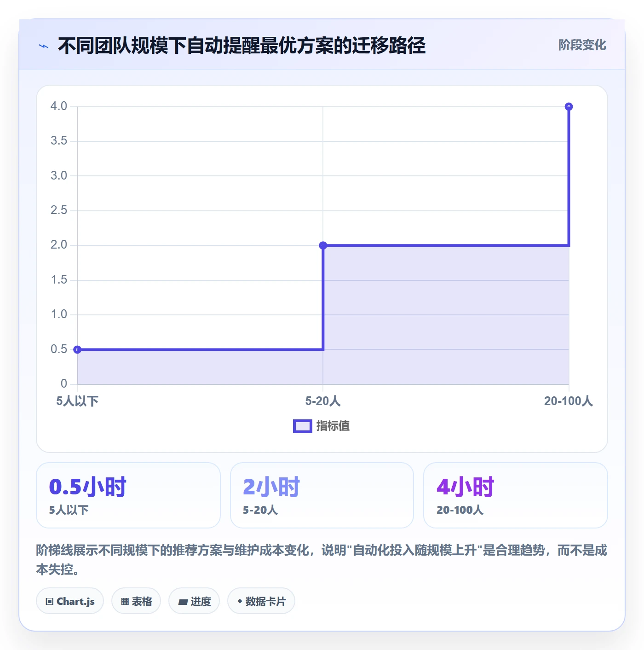
Task: Select the data point at 5人以下
Action: pos(77,349)
